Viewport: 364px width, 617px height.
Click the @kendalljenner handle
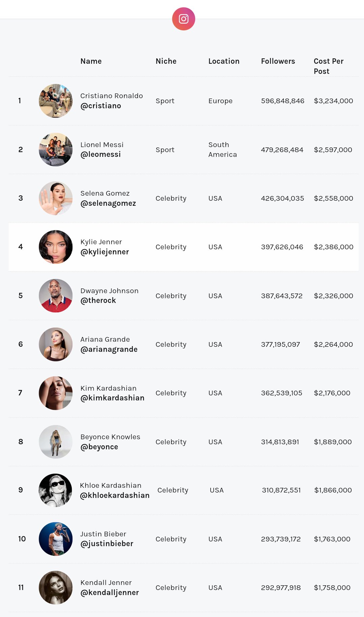110,593
